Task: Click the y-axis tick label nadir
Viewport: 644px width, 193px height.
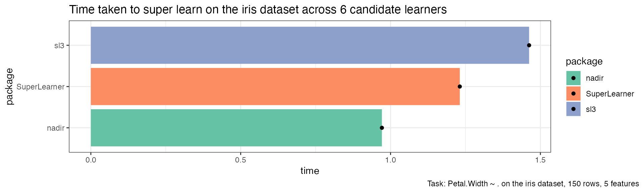Action: pyautogui.click(x=56, y=128)
